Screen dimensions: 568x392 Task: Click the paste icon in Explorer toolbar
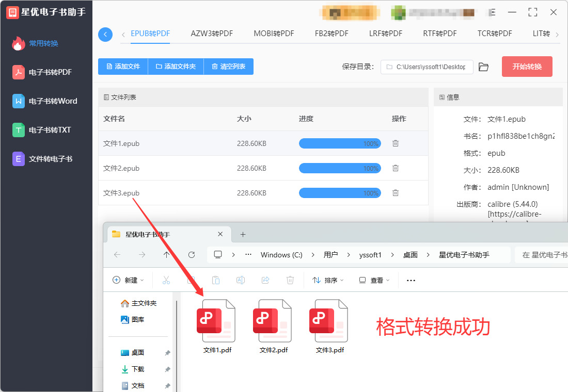pyautogui.click(x=216, y=280)
